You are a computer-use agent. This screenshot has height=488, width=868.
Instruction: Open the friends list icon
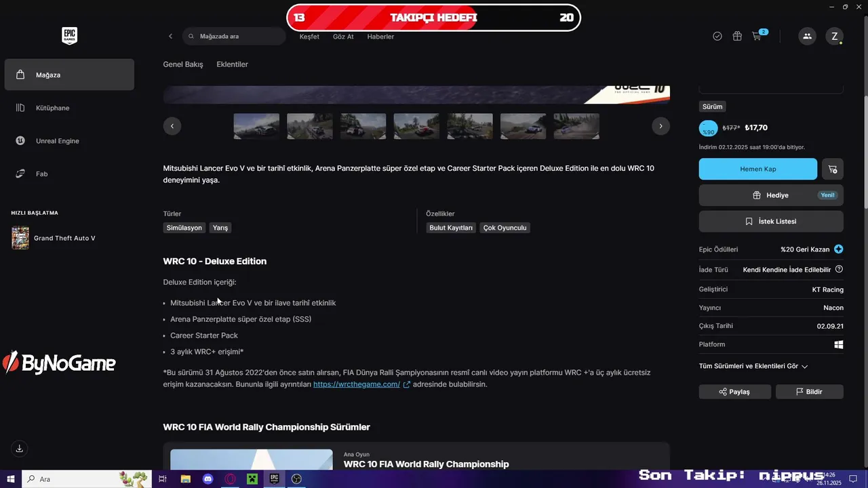(x=807, y=36)
